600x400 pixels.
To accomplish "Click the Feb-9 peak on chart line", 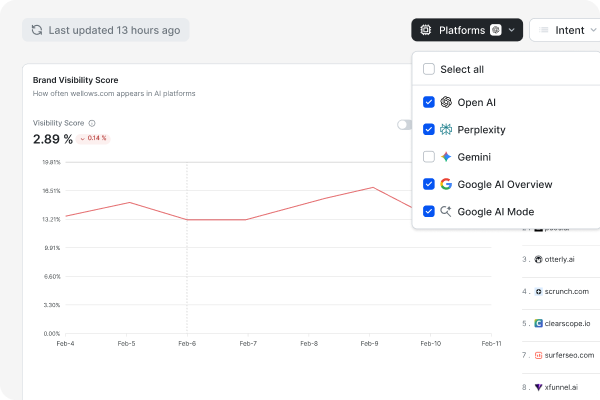I will tap(373, 188).
